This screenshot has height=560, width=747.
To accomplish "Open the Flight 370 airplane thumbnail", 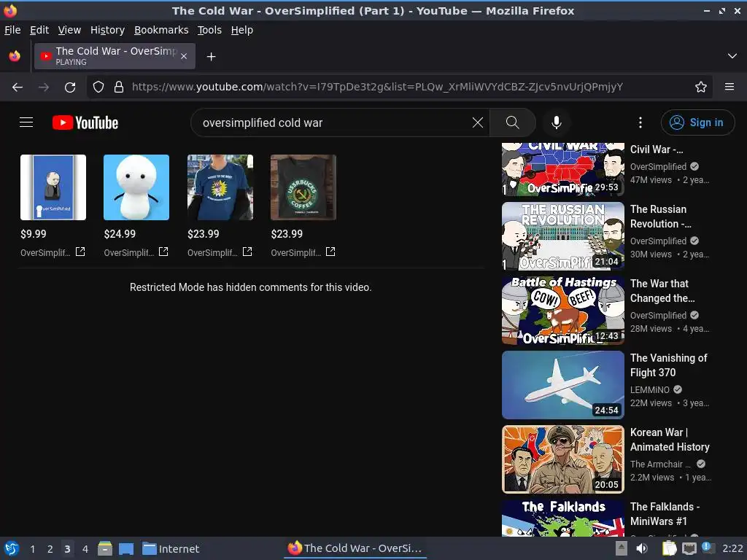I will [563, 385].
